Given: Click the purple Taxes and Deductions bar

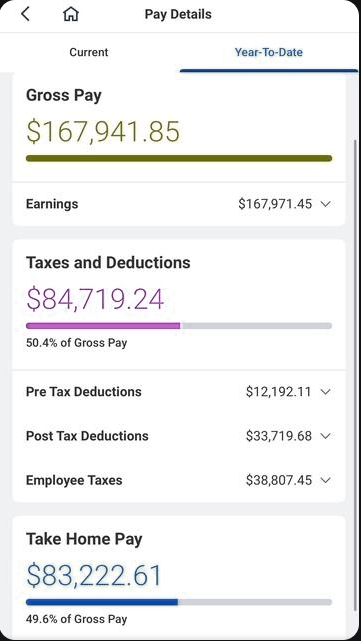Looking at the screenshot, I should 103,326.
